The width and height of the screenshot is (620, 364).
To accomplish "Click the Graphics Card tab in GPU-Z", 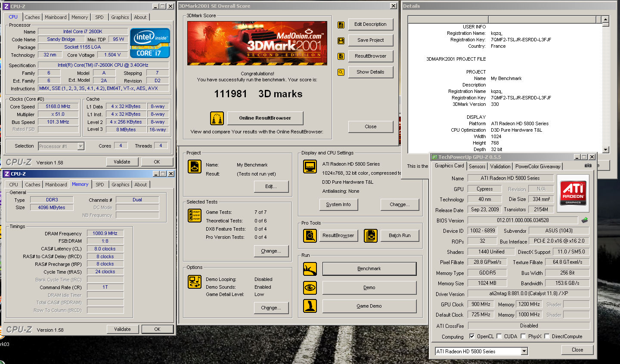I will coord(449,166).
